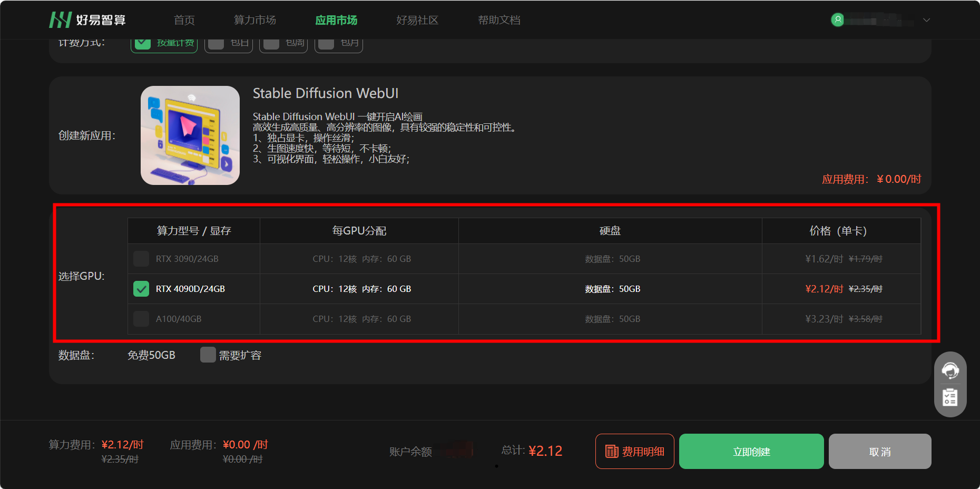Click the A100/40GB model name
Image resolution: width=980 pixels, height=489 pixels.
(x=179, y=319)
